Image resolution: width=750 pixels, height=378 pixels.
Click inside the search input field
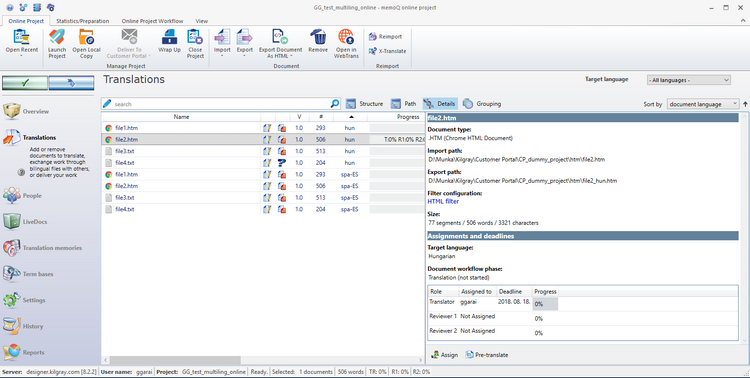pos(220,104)
